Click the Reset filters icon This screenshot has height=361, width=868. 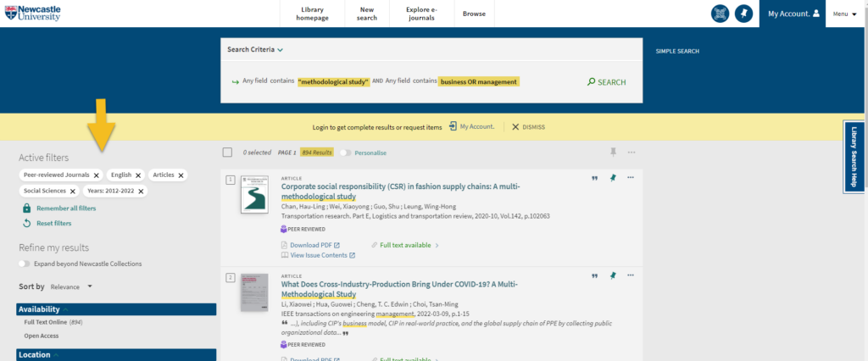point(27,223)
